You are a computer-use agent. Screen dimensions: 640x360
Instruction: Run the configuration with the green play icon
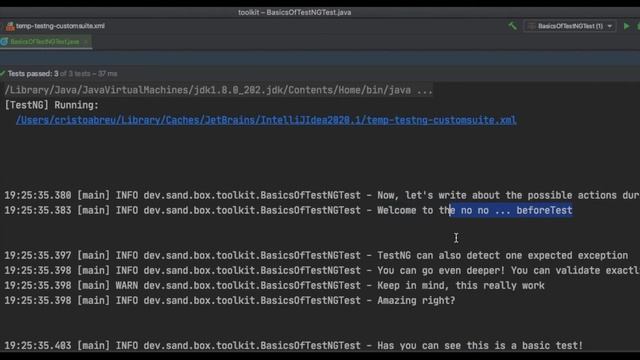pyautogui.click(x=627, y=26)
